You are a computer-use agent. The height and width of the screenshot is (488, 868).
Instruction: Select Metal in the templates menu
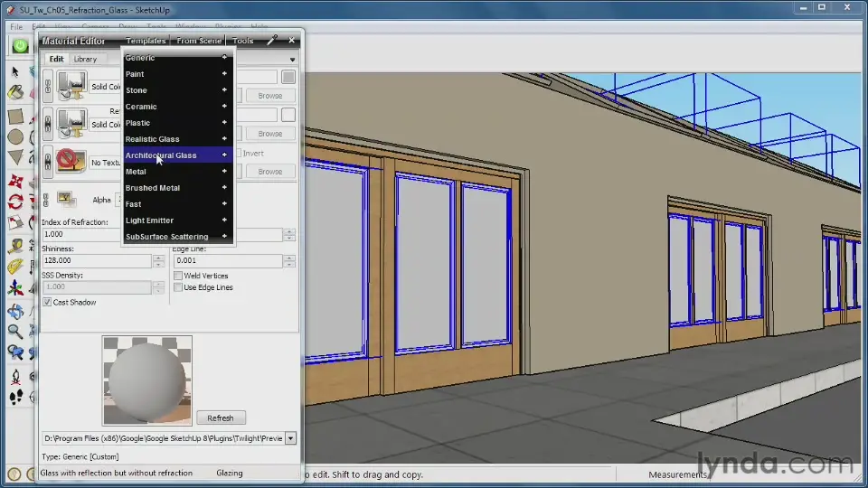(178, 172)
